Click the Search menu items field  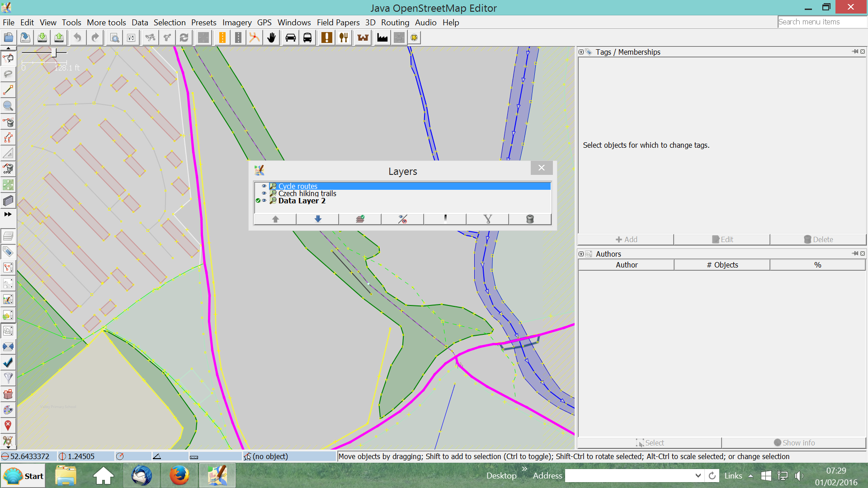pyautogui.click(x=821, y=22)
